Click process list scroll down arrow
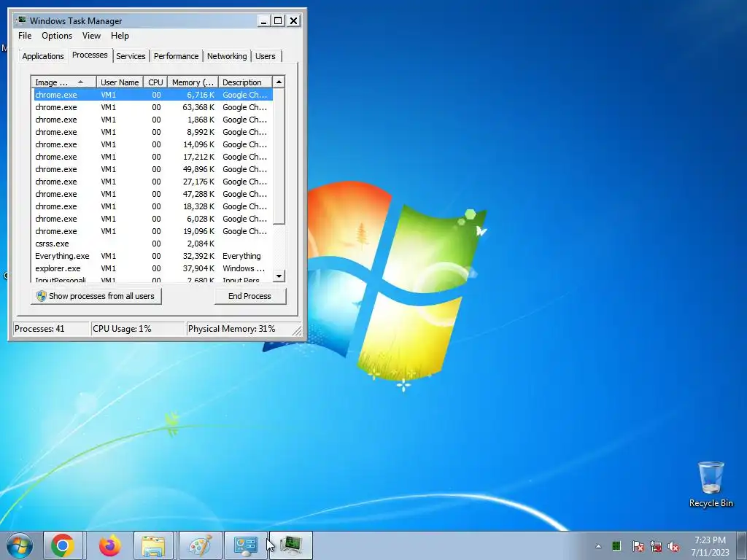Screen dimensions: 747x560 tap(279, 276)
